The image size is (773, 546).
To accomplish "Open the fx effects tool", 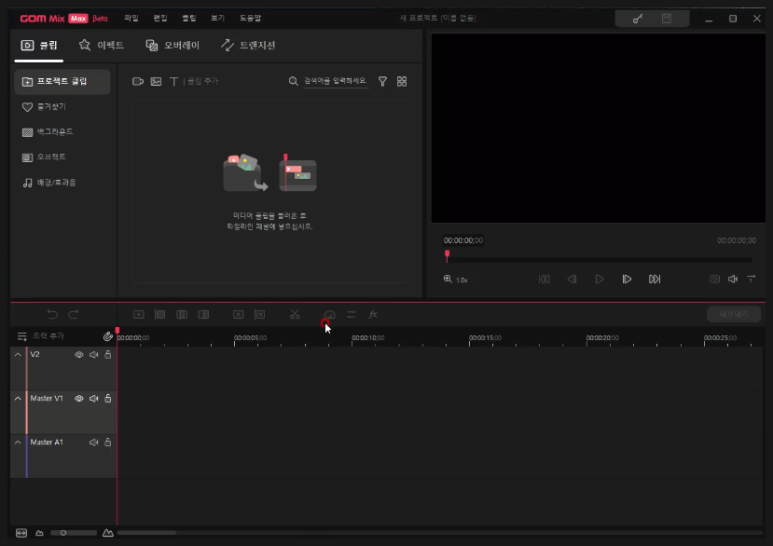I will pyautogui.click(x=373, y=314).
